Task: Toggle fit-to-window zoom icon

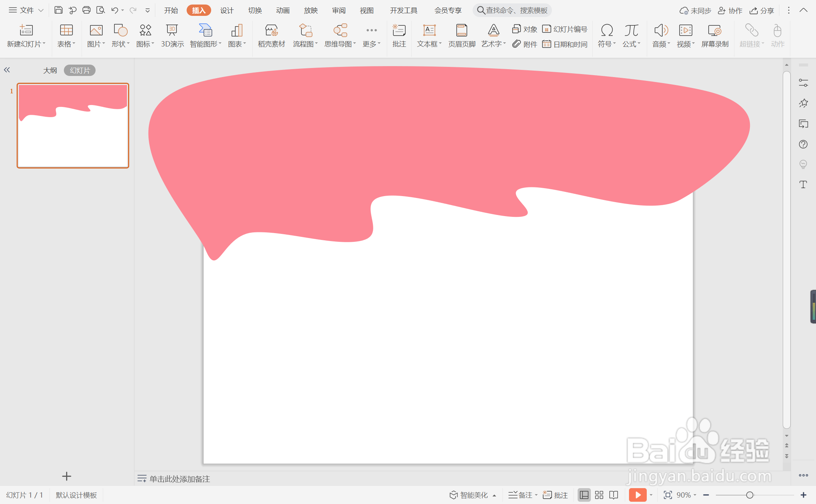Action: [668, 495]
